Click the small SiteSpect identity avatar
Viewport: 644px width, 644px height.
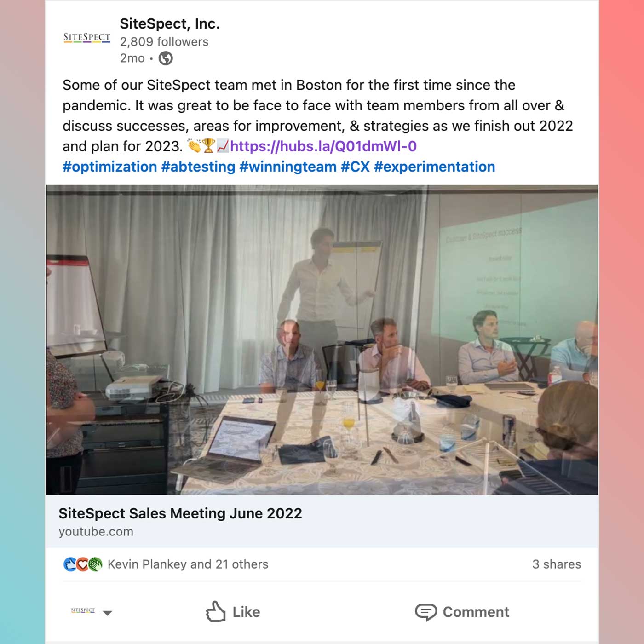(x=83, y=610)
